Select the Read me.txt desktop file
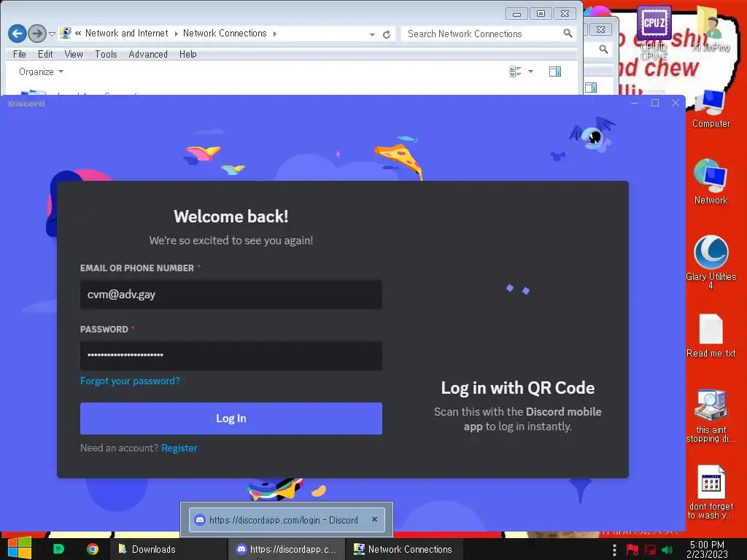747x560 pixels. pyautogui.click(x=711, y=335)
